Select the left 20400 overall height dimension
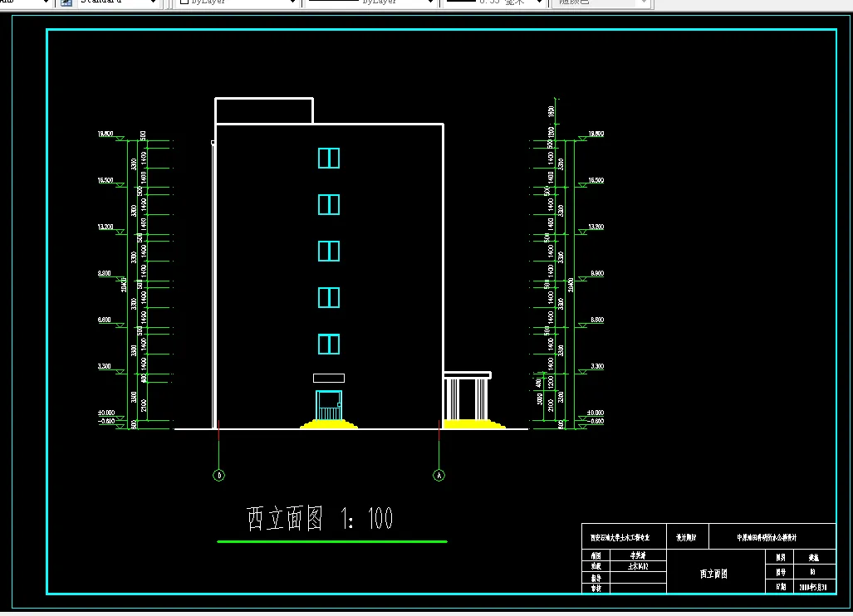 pyautogui.click(x=124, y=285)
